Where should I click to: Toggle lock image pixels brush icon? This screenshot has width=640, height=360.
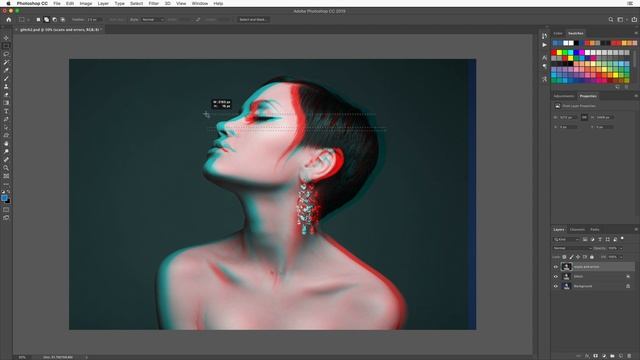(571, 257)
